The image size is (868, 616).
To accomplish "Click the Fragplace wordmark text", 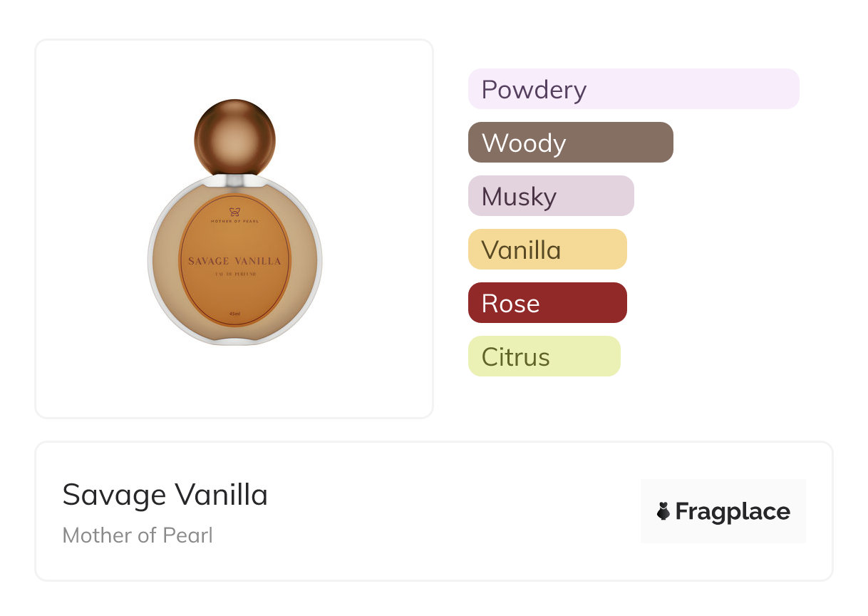I will pos(733,511).
